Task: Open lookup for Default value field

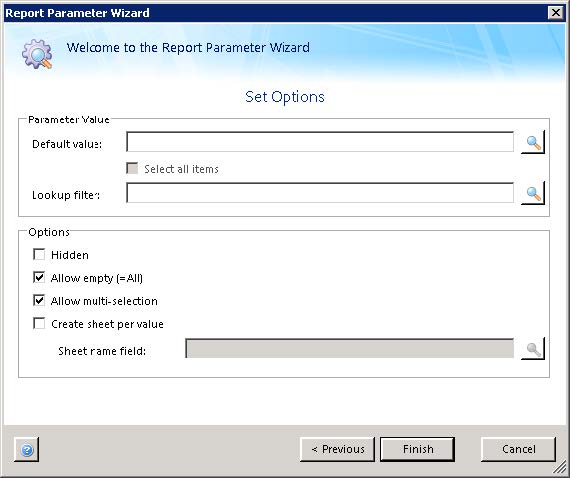Action: pyautogui.click(x=533, y=142)
